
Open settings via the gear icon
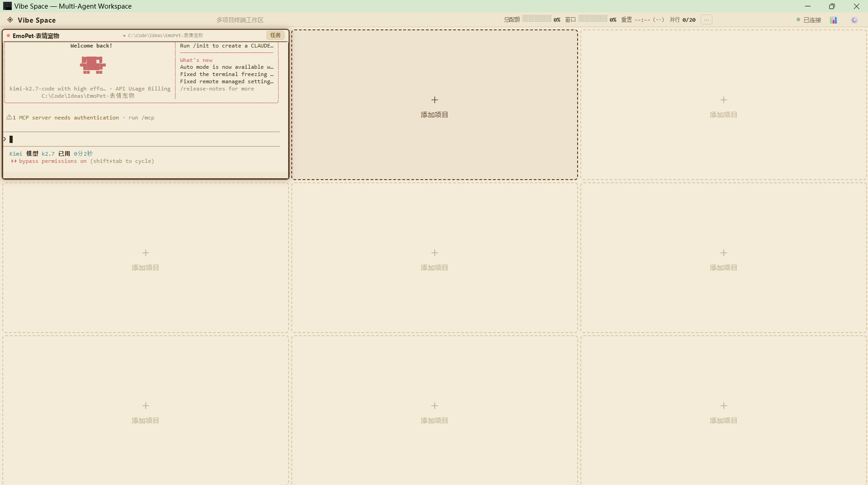(x=854, y=20)
